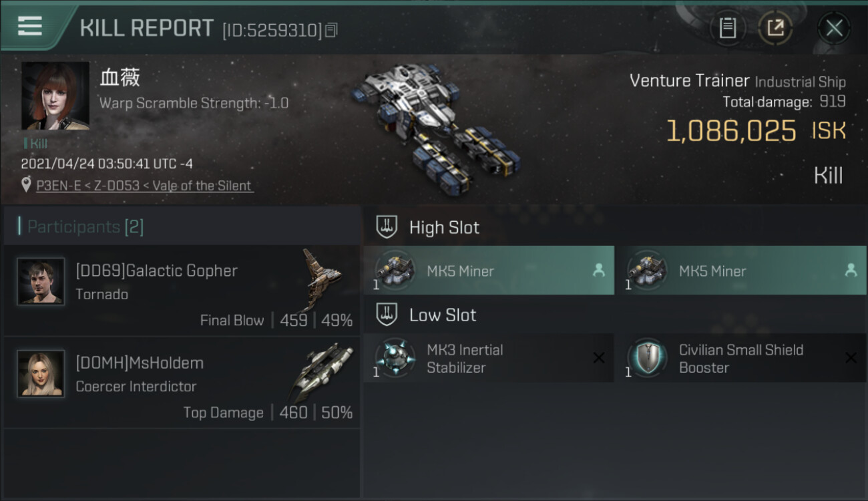
Task: View the victim's character portrait
Action: pos(55,96)
